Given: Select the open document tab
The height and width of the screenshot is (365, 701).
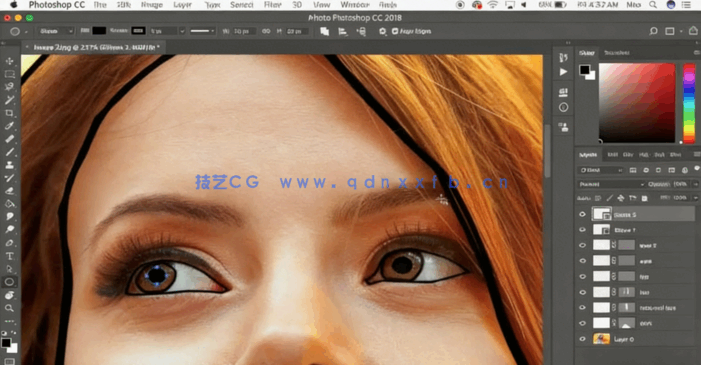Looking at the screenshot, I should [94, 47].
